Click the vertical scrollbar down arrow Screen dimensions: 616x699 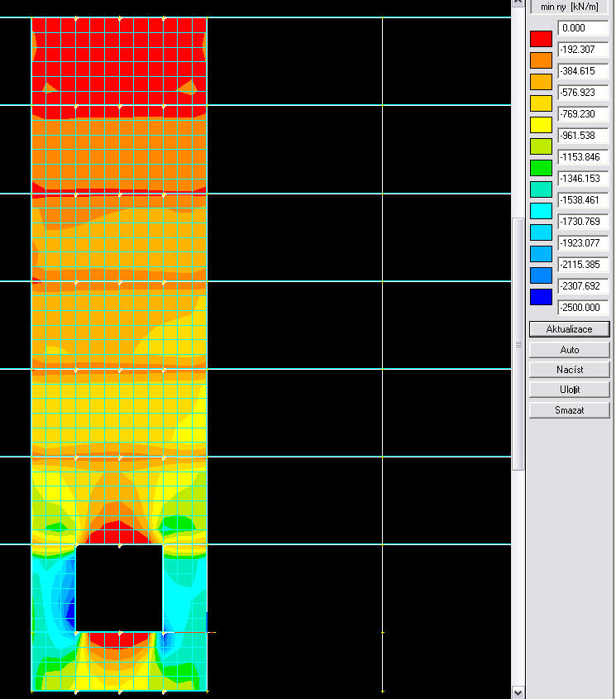(x=518, y=692)
